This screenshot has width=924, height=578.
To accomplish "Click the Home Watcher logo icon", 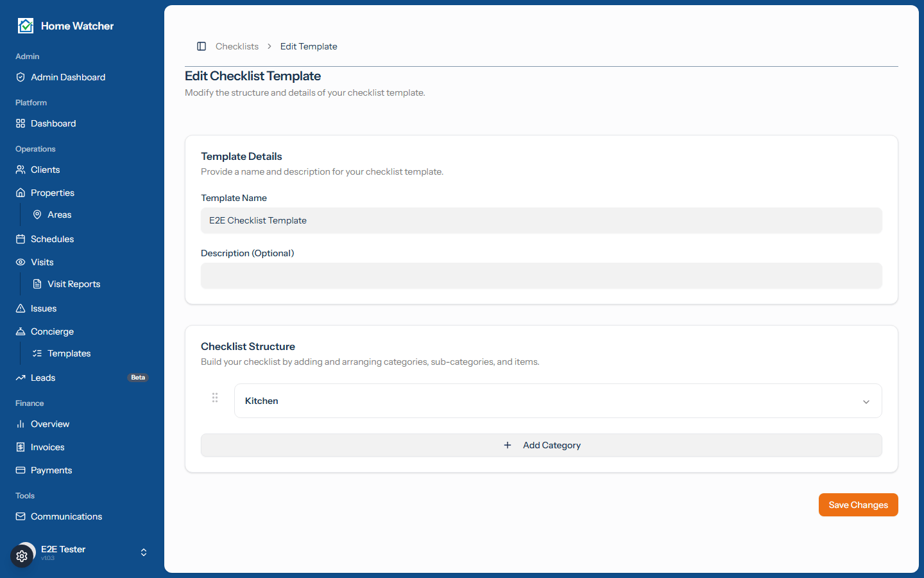I will coord(26,26).
